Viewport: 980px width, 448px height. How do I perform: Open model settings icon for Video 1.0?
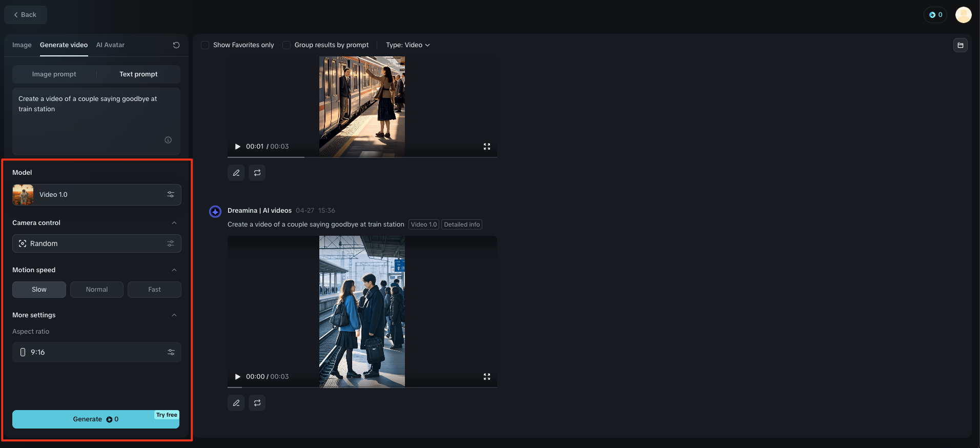(171, 195)
